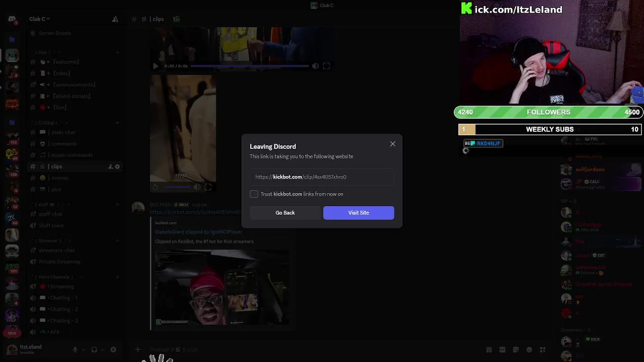This screenshot has width=644, height=362.
Task: Add a channel to the Streamer category
Action: pyautogui.click(x=117, y=241)
